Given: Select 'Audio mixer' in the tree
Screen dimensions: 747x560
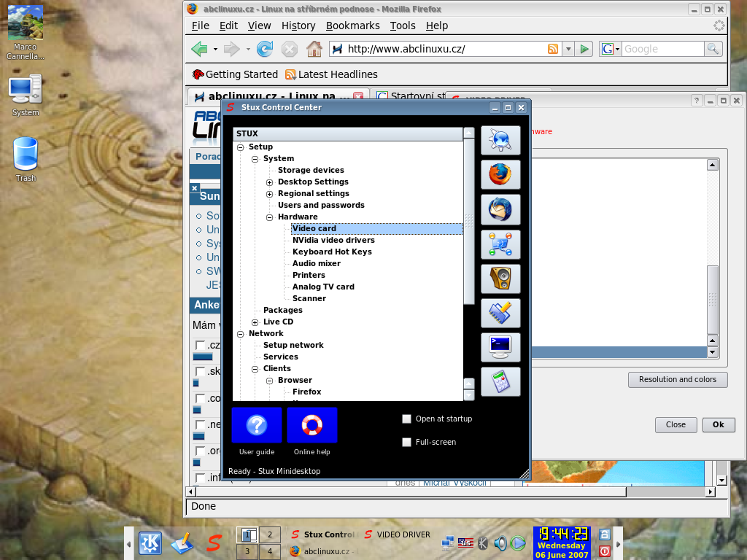Looking at the screenshot, I should pyautogui.click(x=317, y=263).
